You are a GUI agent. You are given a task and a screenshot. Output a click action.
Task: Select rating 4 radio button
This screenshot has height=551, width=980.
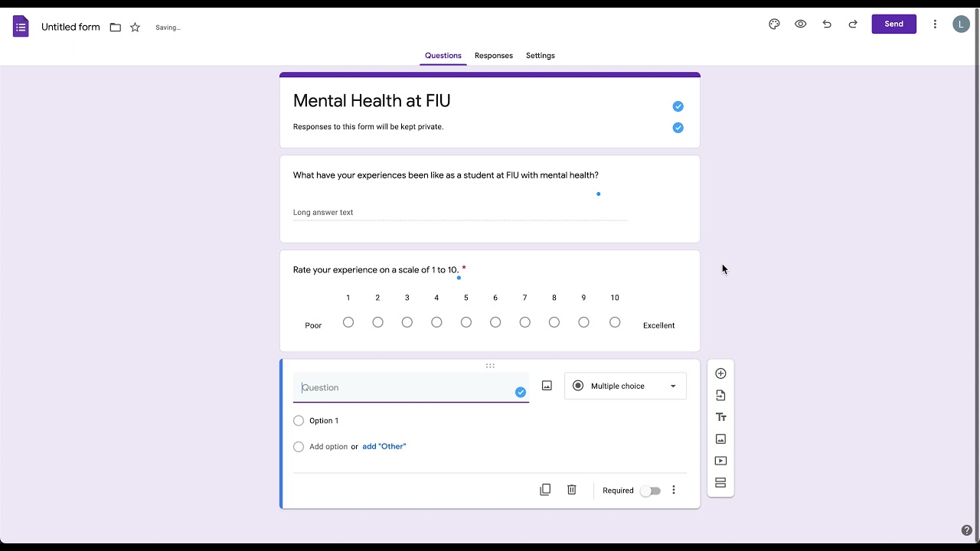[x=436, y=322]
